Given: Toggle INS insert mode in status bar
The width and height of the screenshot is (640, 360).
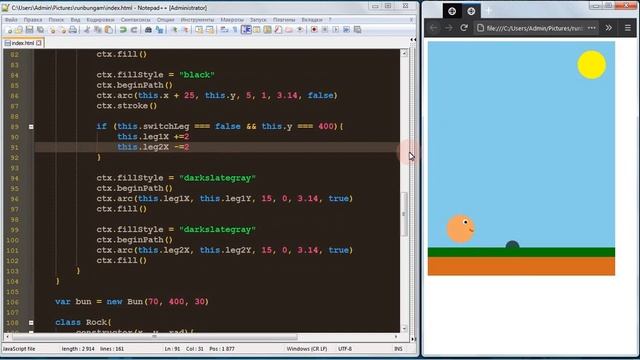Looking at the screenshot, I should click(x=398, y=349).
